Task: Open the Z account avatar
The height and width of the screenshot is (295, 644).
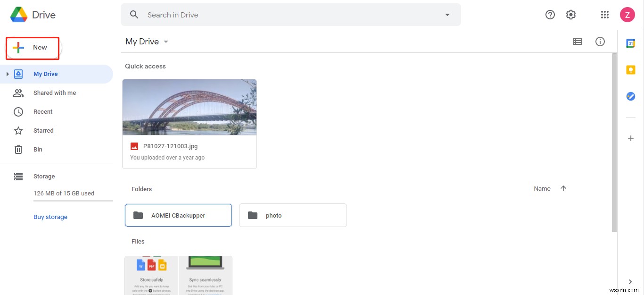Action: pyautogui.click(x=627, y=15)
